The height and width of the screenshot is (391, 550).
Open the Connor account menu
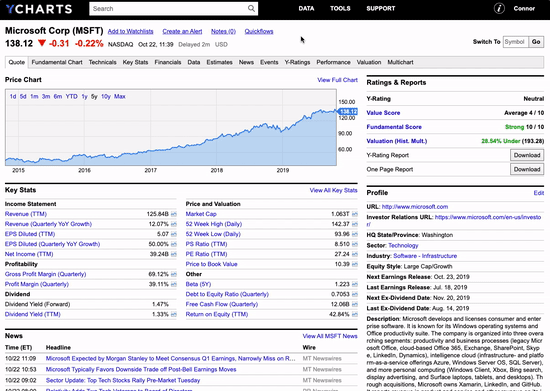tap(524, 8)
